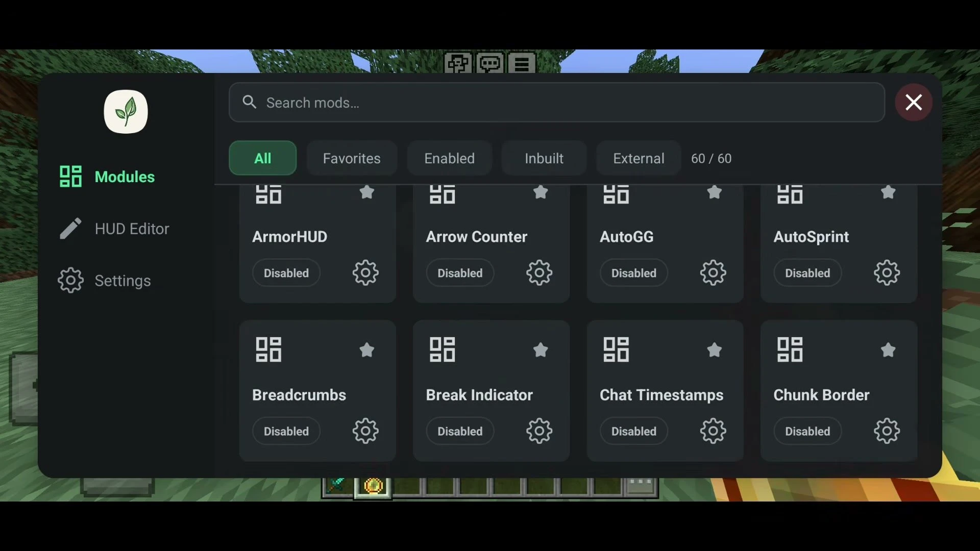The width and height of the screenshot is (980, 551).
Task: Open AutoSprint settings gear
Action: (887, 273)
